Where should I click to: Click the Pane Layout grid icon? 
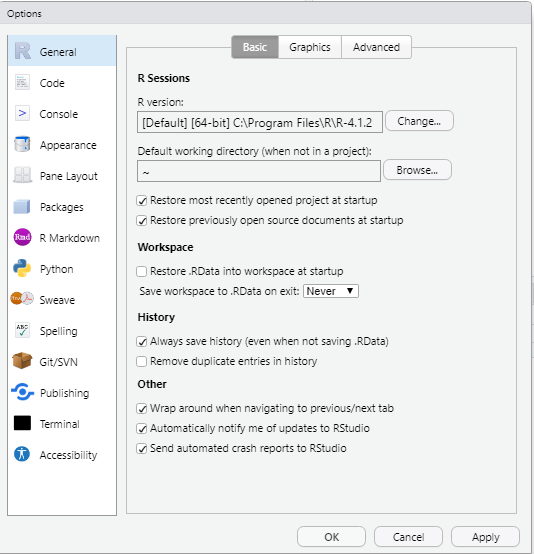point(22,175)
